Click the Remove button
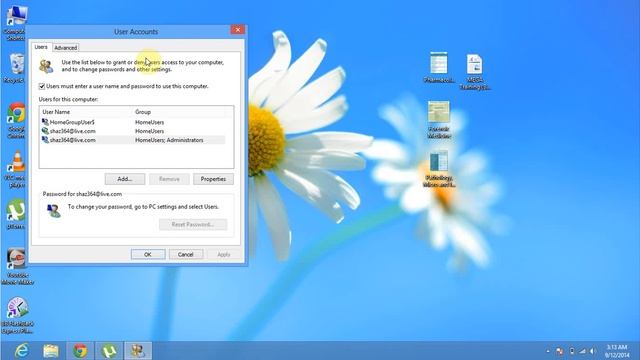This screenshot has height=360, width=640. pyautogui.click(x=169, y=179)
